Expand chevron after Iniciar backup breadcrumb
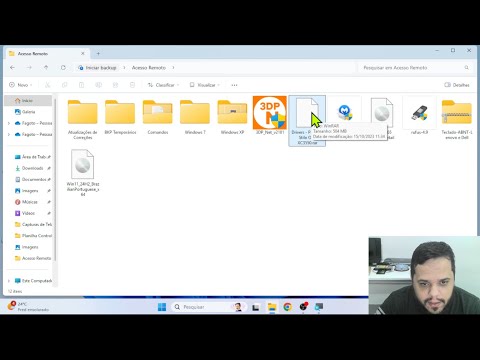 tap(124, 68)
